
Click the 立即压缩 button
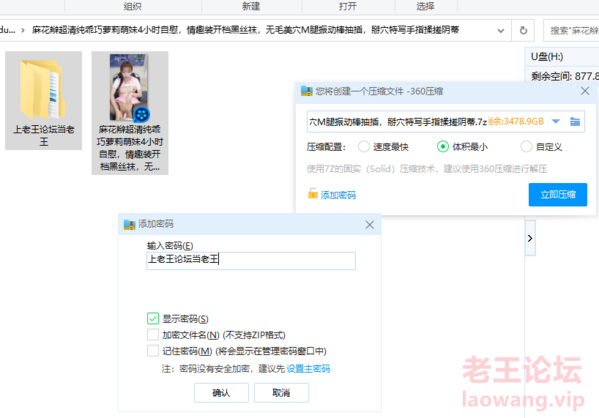tap(558, 194)
